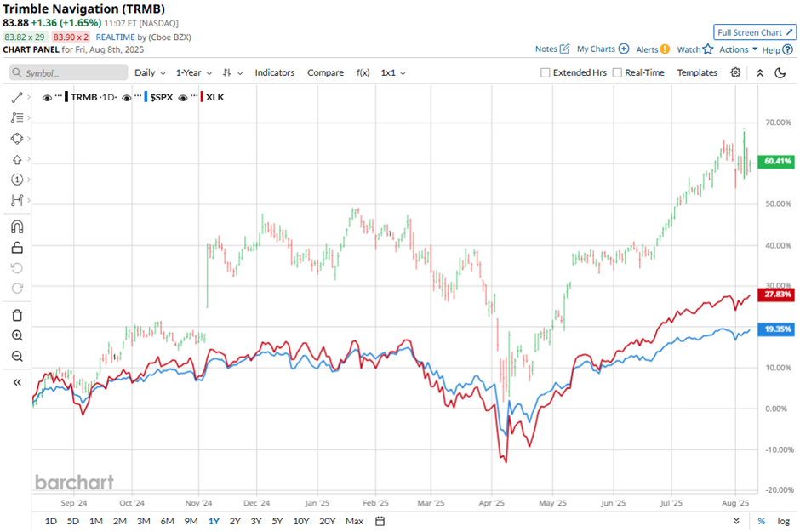Viewport: 800px width, 532px height.
Task: Open the f(x) expressions menu
Action: click(x=363, y=73)
